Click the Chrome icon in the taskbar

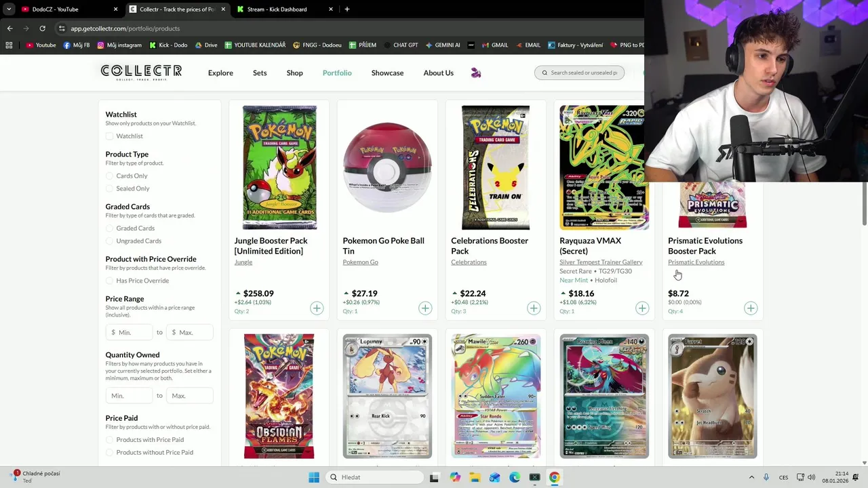(554, 477)
